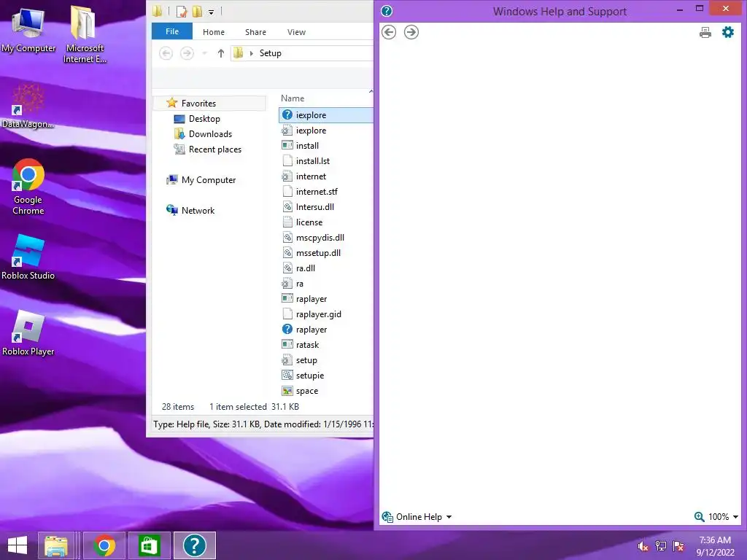
Task: Expand the address bar folder chevron
Action: pyautogui.click(x=252, y=52)
